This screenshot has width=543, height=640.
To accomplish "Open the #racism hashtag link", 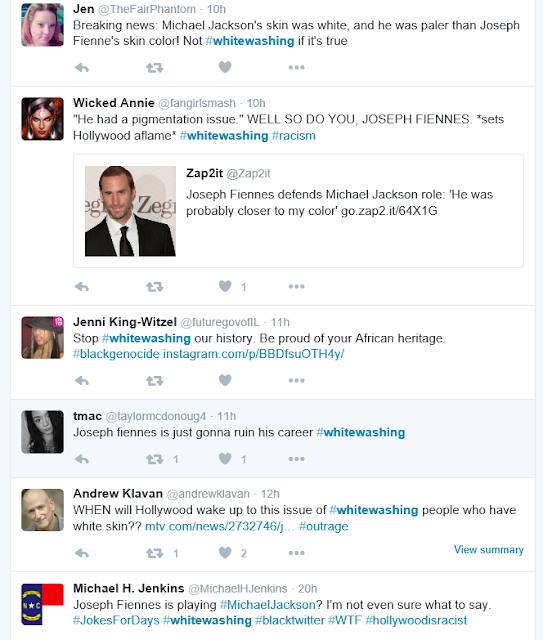I will (x=294, y=136).
